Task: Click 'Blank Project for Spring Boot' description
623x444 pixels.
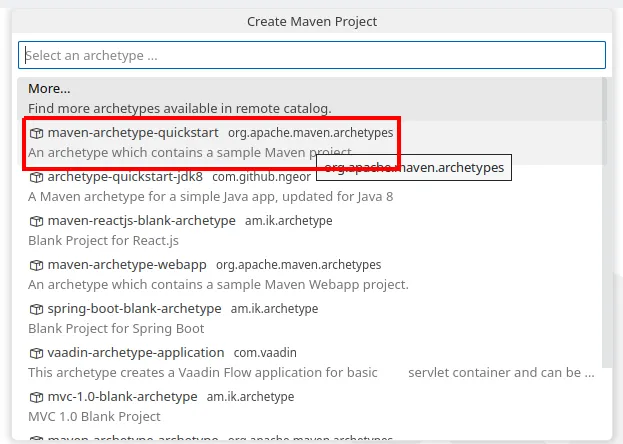Action: pyautogui.click(x=116, y=329)
